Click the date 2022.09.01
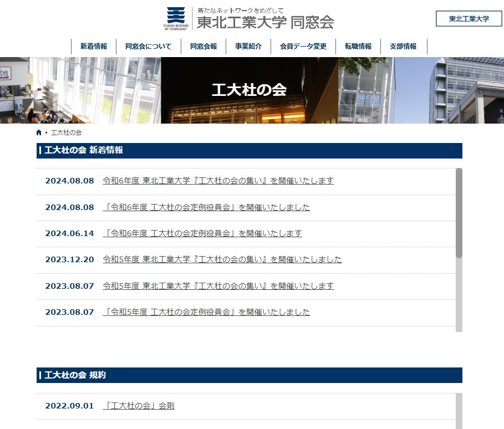504x429 pixels. (x=69, y=406)
